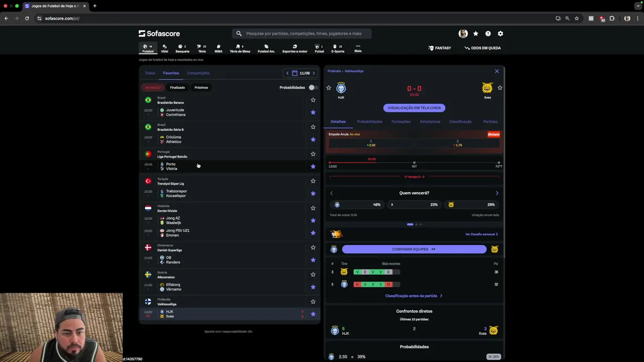This screenshot has height=362, width=644.
Task: Open the Vôlei sport category
Action: (x=165, y=48)
